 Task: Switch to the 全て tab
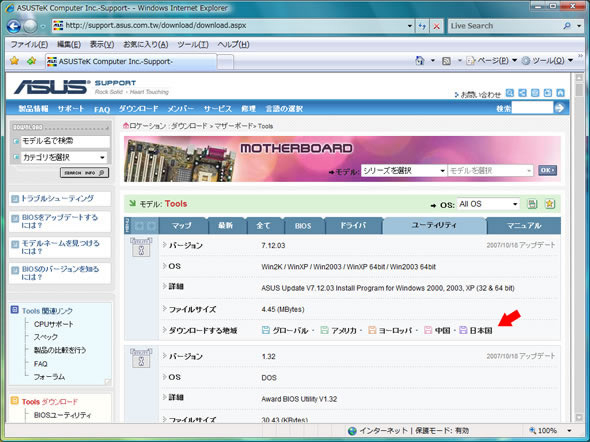click(x=263, y=225)
